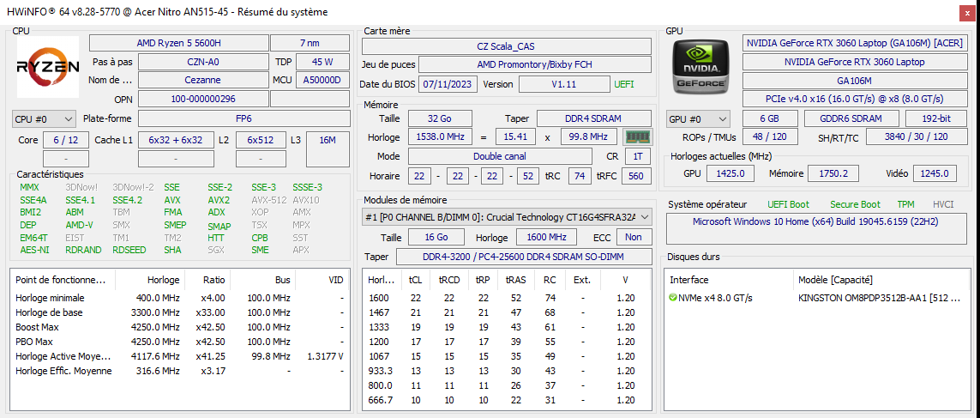Click the CZN-A0 stepping field
The height and width of the screenshot is (418, 980).
(203, 62)
